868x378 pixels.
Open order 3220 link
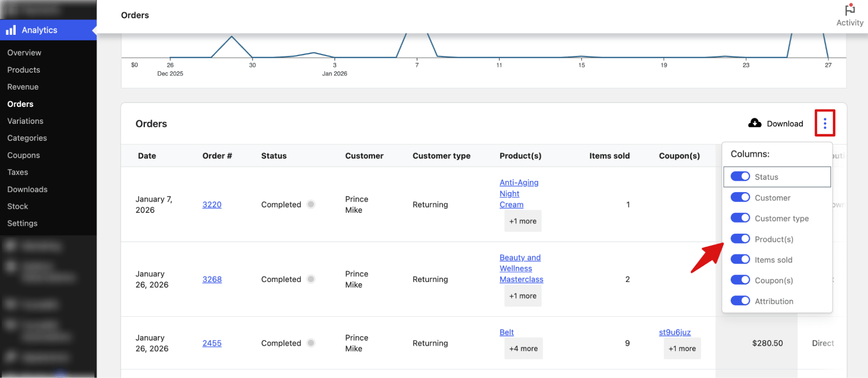tap(212, 204)
